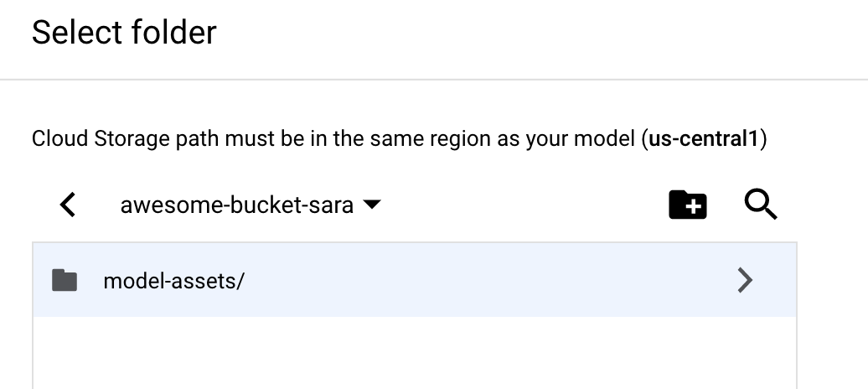Select the model-assets/ folder name
The height and width of the screenshot is (389, 868).
pyautogui.click(x=173, y=280)
